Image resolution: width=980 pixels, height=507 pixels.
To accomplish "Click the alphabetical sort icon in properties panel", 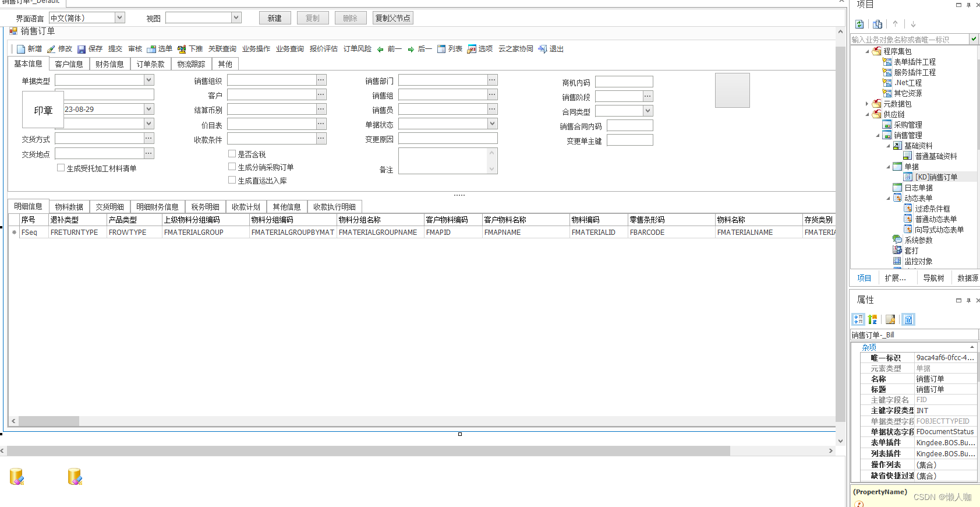I will (x=872, y=319).
